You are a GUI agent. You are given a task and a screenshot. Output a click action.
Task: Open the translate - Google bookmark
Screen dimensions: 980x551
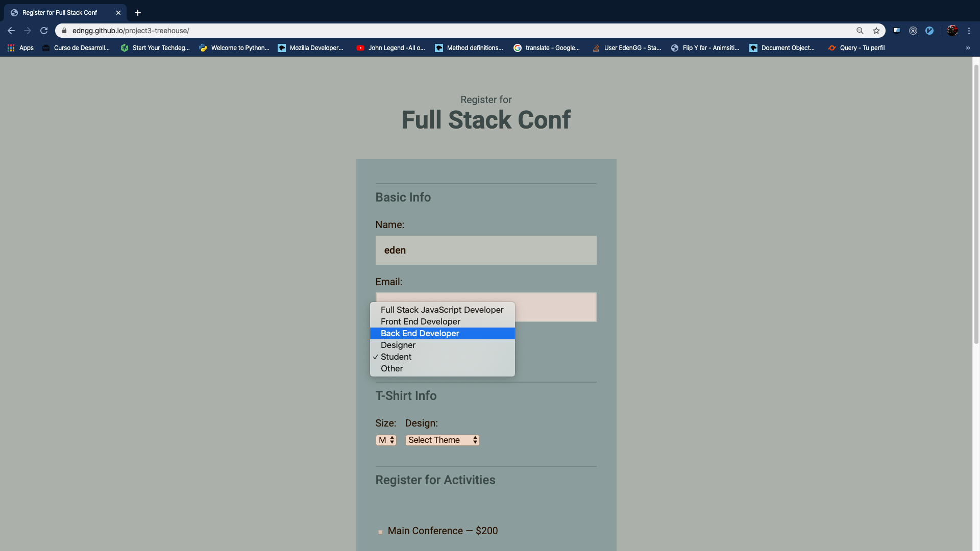pyautogui.click(x=547, y=48)
